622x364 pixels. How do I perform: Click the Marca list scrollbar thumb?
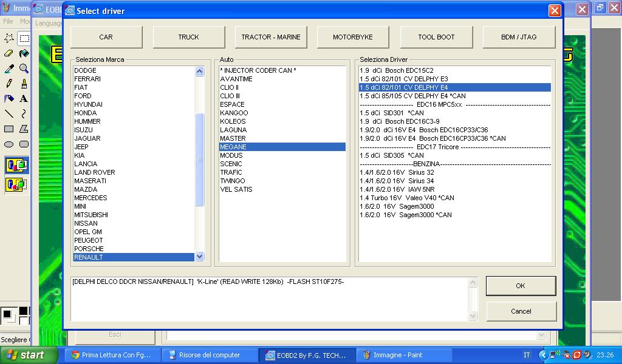pyautogui.click(x=200, y=160)
